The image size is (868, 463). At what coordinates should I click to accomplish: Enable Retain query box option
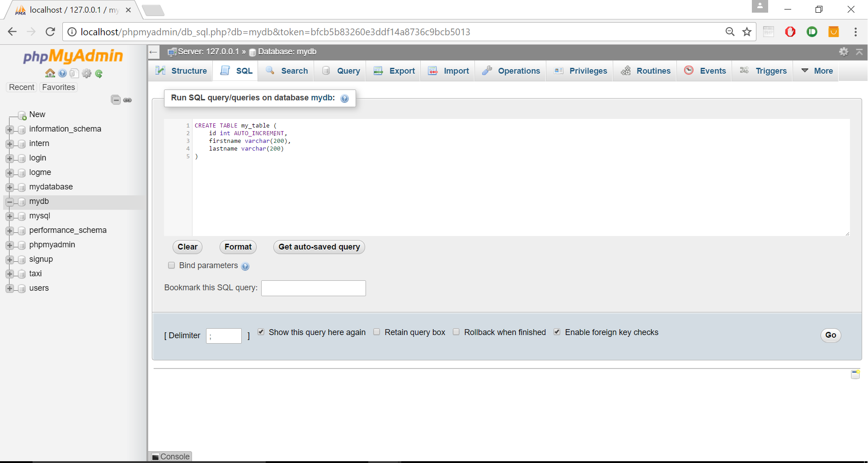[x=376, y=332]
